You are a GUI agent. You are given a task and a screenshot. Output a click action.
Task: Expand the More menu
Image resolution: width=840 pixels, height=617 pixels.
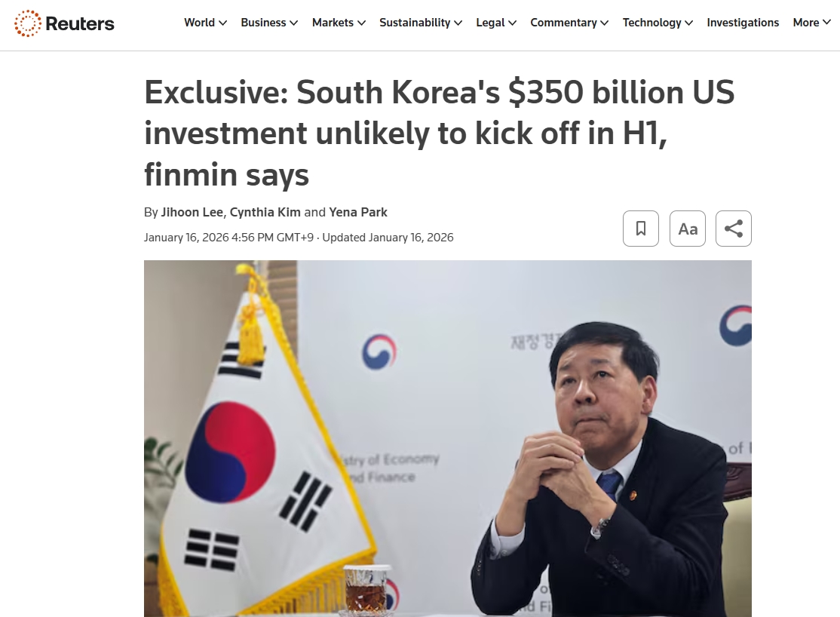[x=811, y=23]
